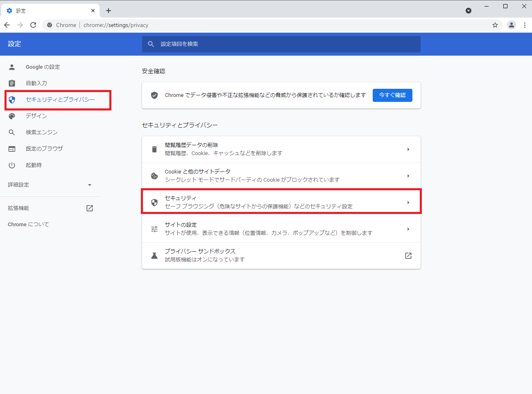
Task: Open a new tab with plus button
Action: (109, 11)
